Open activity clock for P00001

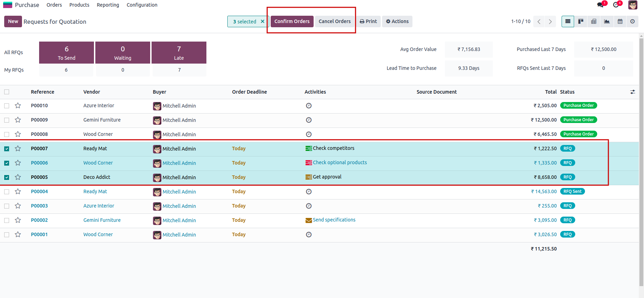(x=309, y=234)
